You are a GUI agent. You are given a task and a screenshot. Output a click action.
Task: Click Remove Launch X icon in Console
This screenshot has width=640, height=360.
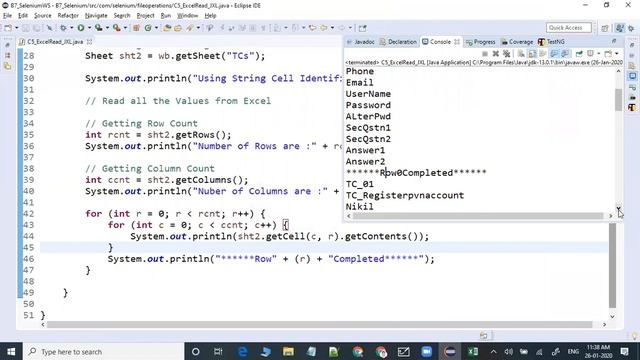point(496,53)
